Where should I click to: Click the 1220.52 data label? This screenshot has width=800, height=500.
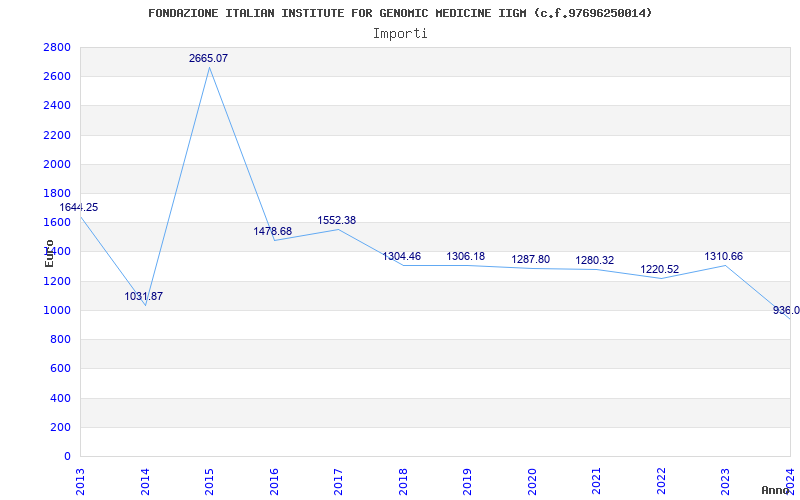pos(659,269)
